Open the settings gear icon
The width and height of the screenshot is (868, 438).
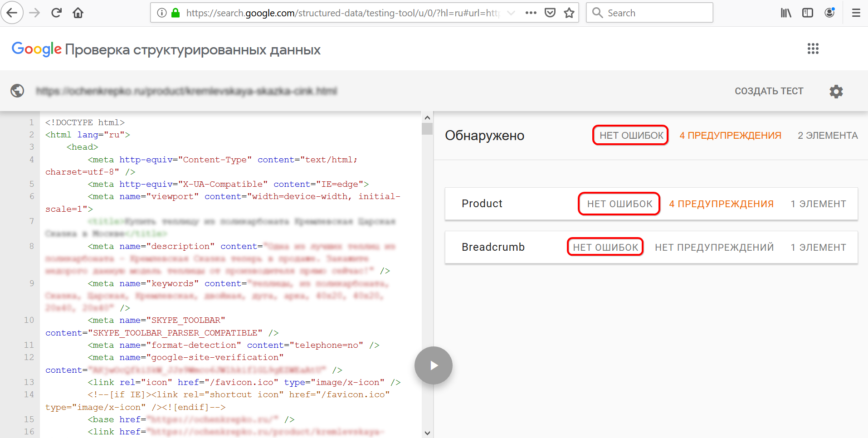[x=836, y=91]
